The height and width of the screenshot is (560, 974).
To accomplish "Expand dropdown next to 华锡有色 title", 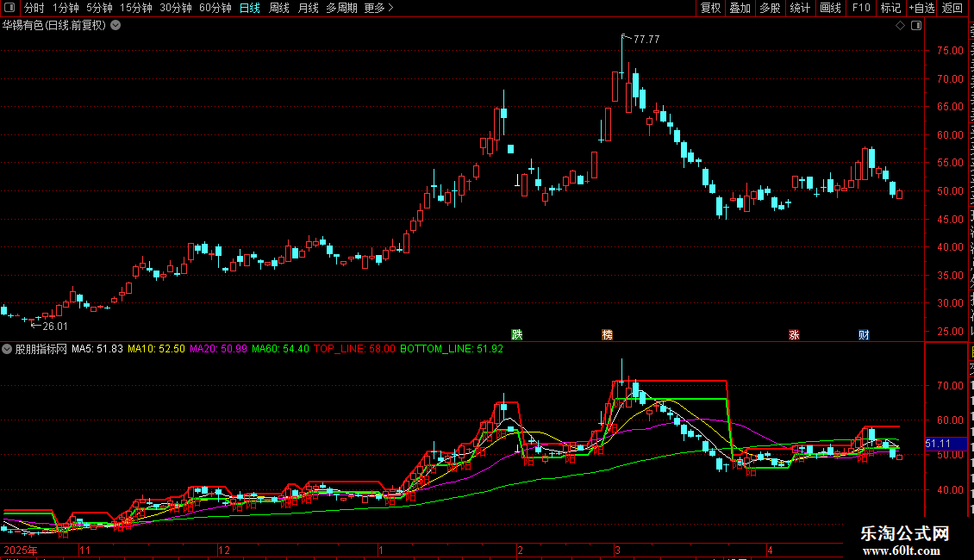I will 116,26.
